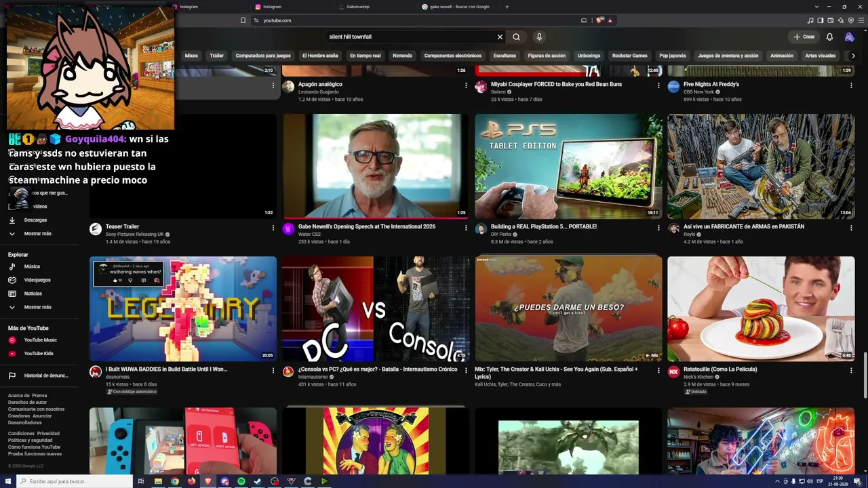Image resolution: width=868 pixels, height=488 pixels.
Task: Open a new browser tab
Action: pyautogui.click(x=507, y=7)
